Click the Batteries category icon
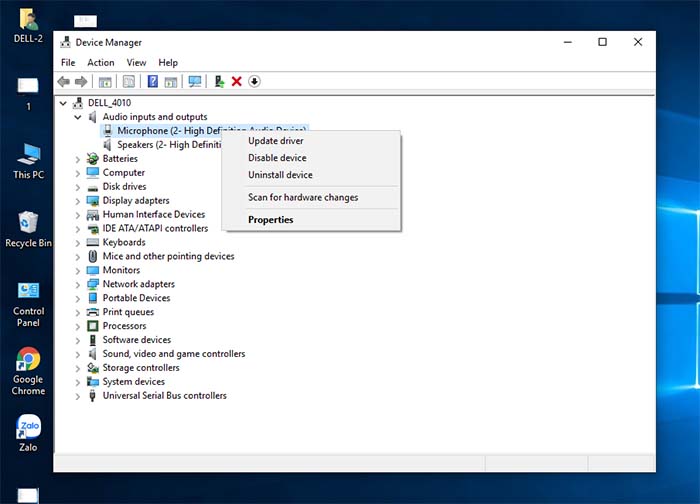Image resolution: width=700 pixels, height=504 pixels. point(92,158)
